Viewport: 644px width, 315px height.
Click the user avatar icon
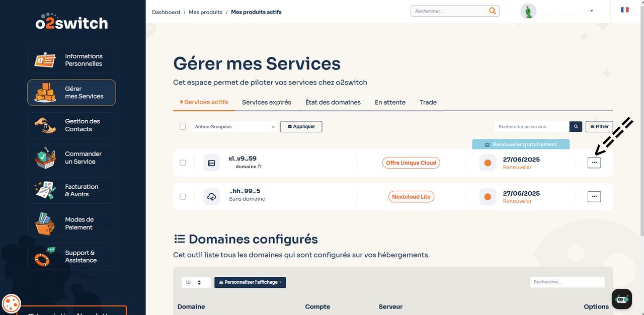[528, 11]
